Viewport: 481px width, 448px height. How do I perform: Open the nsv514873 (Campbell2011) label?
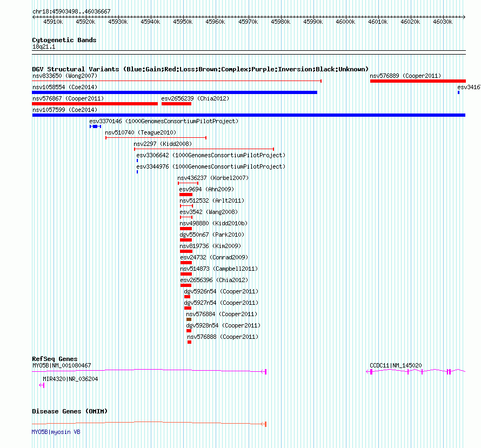pos(219,269)
